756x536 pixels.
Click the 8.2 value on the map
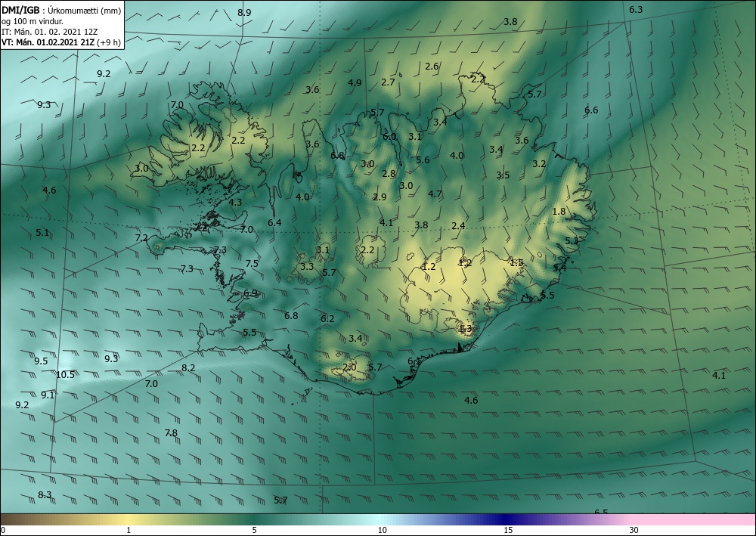[x=188, y=367]
